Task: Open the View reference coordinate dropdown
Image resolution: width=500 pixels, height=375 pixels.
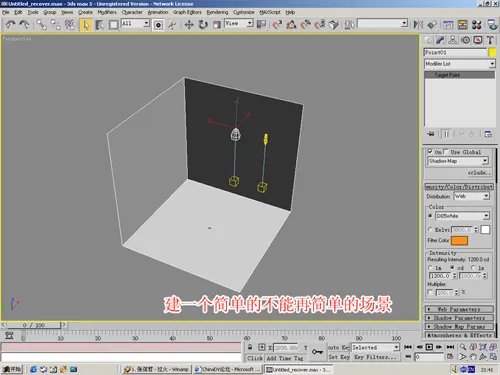Action: pyautogui.click(x=239, y=24)
